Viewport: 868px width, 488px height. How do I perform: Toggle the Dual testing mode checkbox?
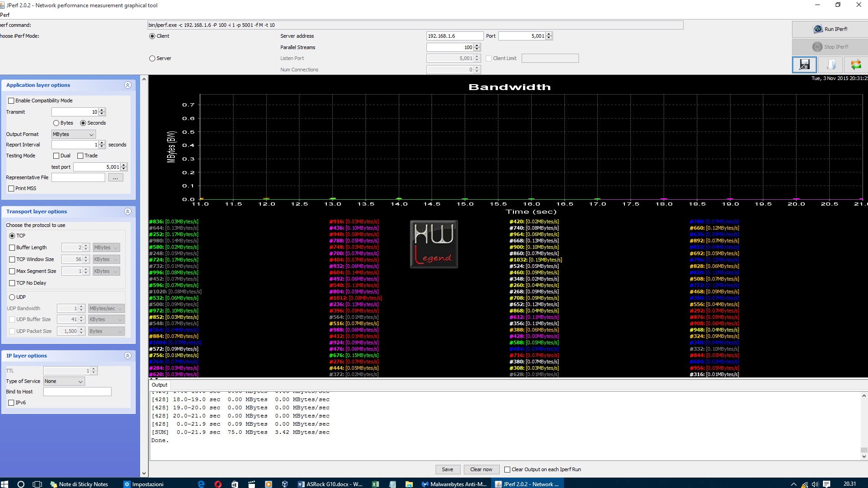(56, 156)
